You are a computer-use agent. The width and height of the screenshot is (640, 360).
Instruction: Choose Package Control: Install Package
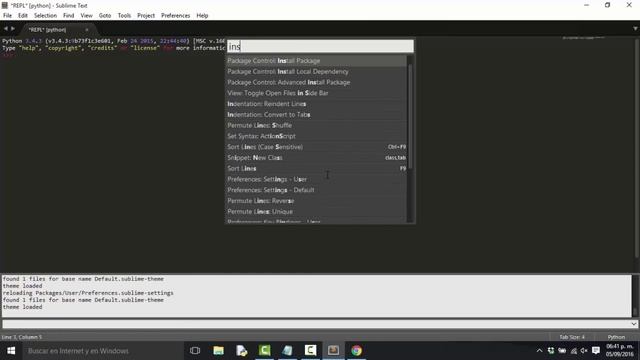coord(317,61)
